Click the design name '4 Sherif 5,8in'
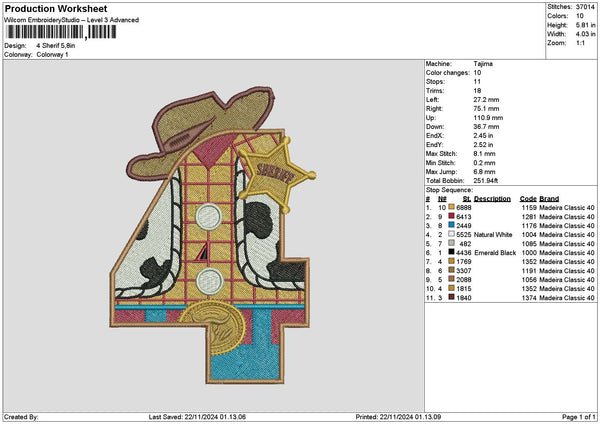This screenshot has width=600, height=424. tap(56, 46)
